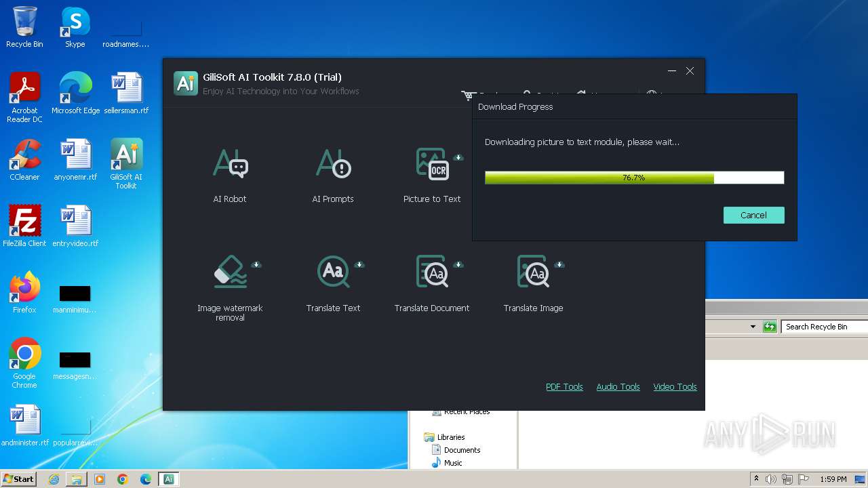Viewport: 868px width, 488px height.
Task: Select the manminimu desktop file
Action: point(75,299)
